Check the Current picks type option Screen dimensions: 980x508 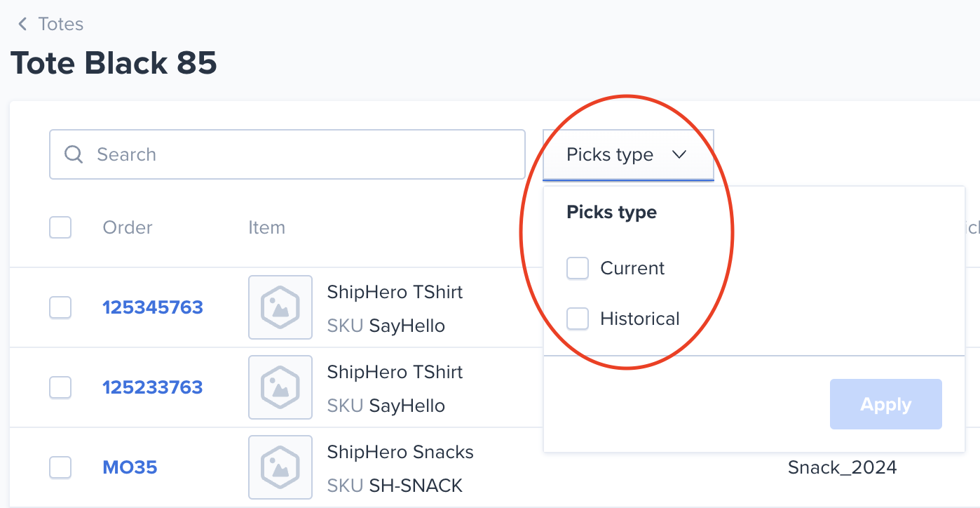[x=578, y=268]
